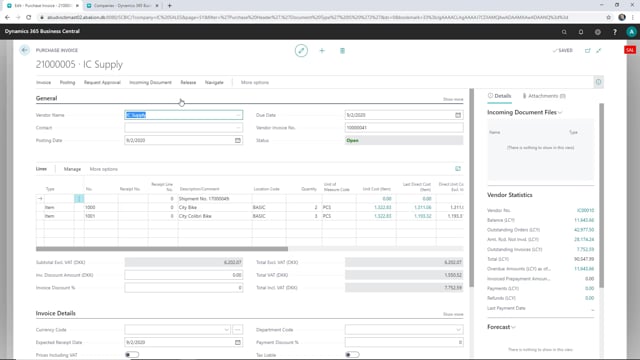Click the Payment Discount % field
Screen dimensions: 640x360
404,342
